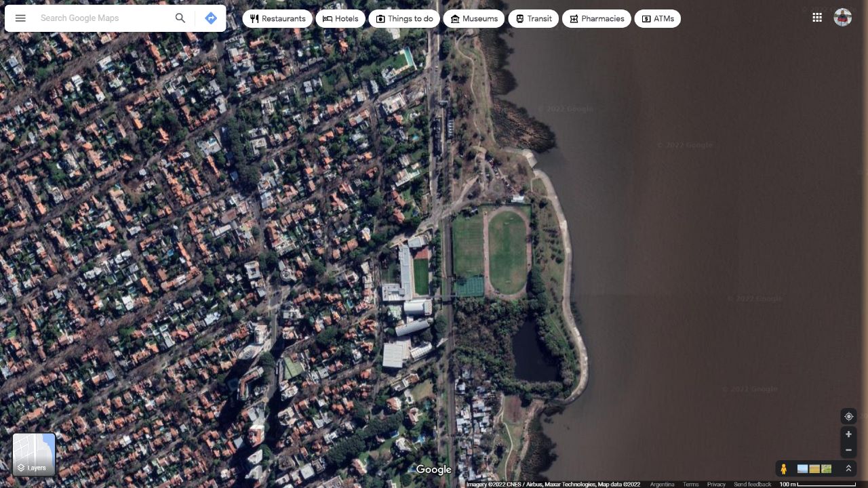Image resolution: width=868 pixels, height=488 pixels.
Task: Filter map by Museums
Action: [x=474, y=19]
